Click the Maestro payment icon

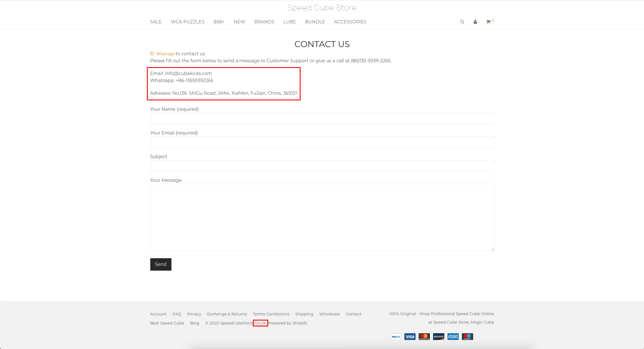pos(467,337)
